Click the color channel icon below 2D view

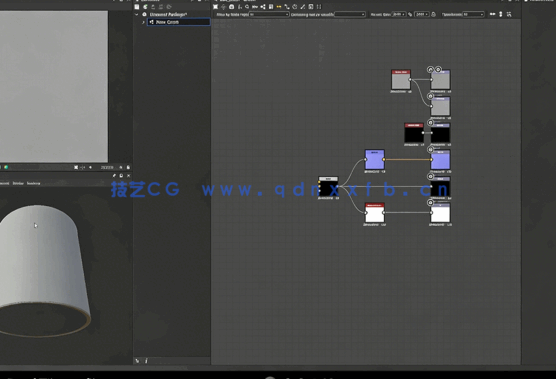(6, 167)
